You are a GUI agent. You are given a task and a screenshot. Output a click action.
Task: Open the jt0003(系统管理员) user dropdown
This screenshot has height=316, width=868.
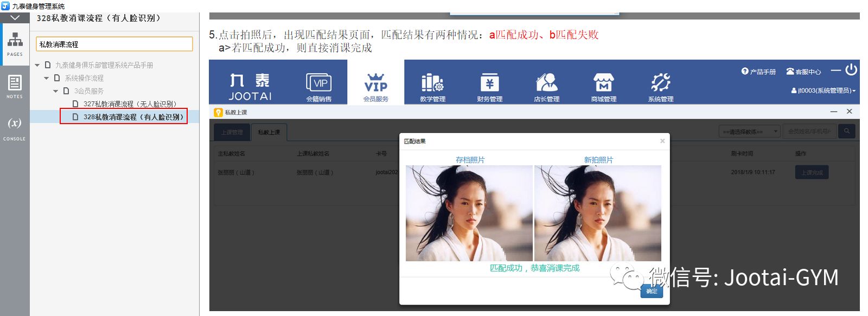click(823, 91)
